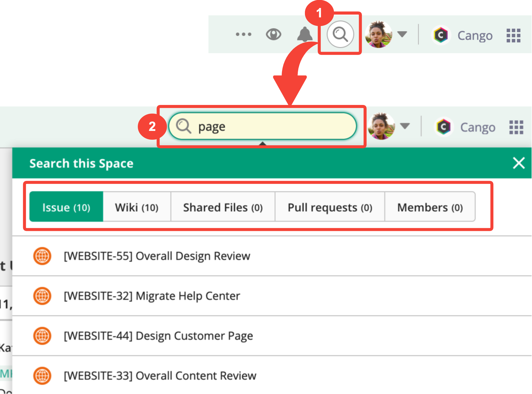Image resolution: width=532 pixels, height=394 pixels.
Task: Click globe icon next to WEBSITE-32
Action: (x=42, y=296)
